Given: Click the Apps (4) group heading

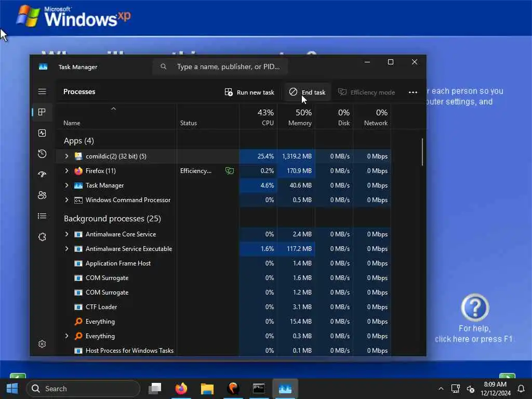Looking at the screenshot, I should tap(79, 141).
